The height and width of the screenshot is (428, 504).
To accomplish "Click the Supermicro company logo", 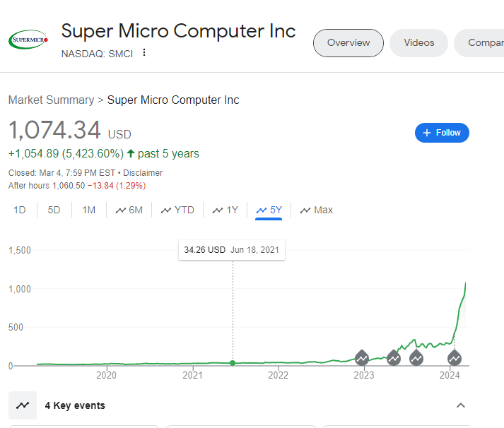I will (x=28, y=40).
